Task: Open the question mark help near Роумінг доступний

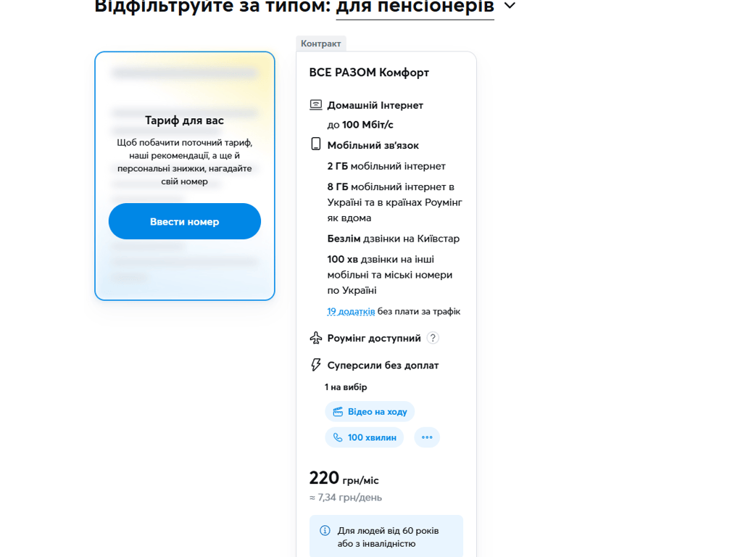Action: 433,338
